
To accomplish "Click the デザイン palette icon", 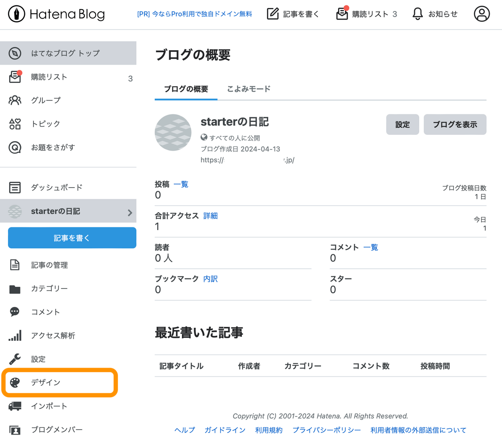I will tap(15, 382).
